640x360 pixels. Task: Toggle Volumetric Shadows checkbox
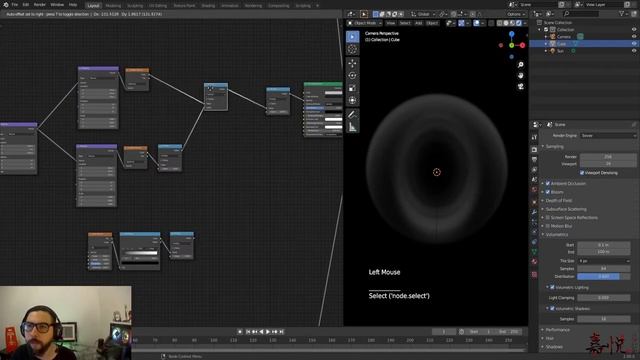coord(552,309)
